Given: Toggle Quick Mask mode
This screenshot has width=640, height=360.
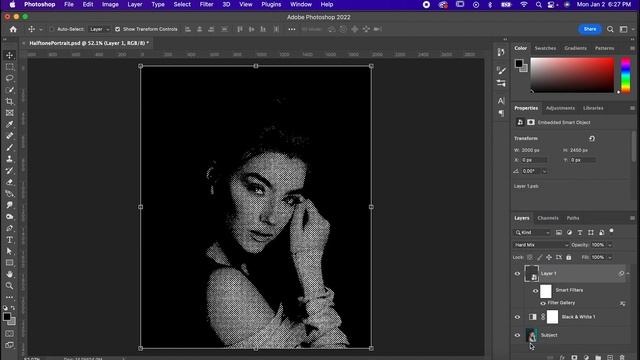Looking at the screenshot, I should pos(9,334).
